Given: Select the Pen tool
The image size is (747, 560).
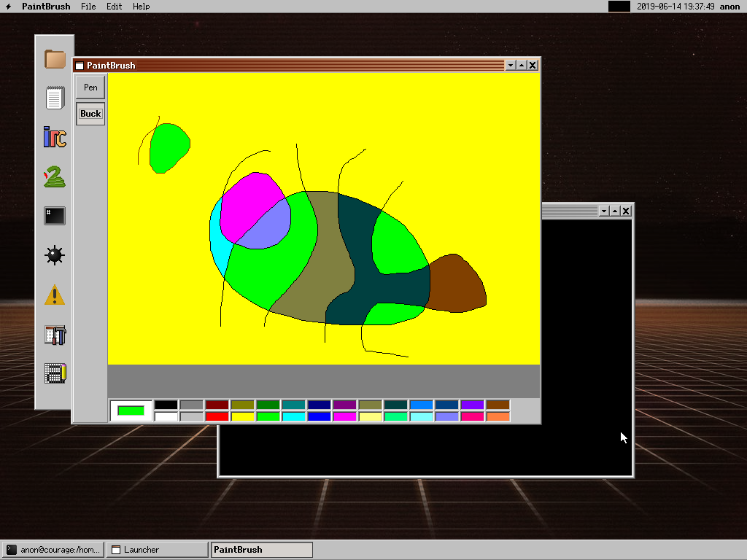Looking at the screenshot, I should click(90, 87).
